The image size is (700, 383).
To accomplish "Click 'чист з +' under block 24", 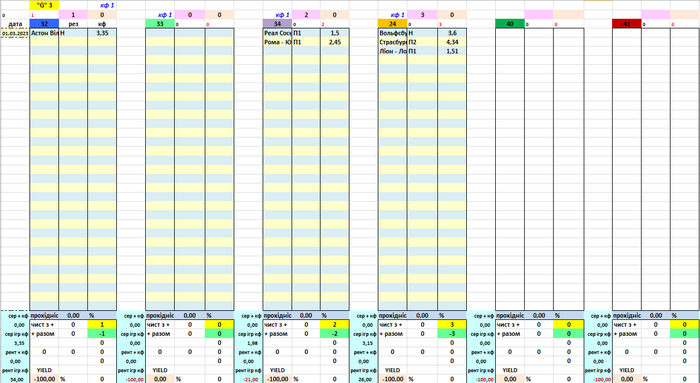I will click(x=391, y=325).
